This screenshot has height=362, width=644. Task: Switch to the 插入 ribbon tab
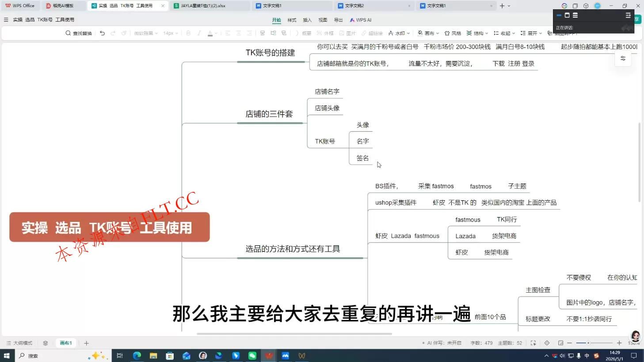[x=307, y=20]
